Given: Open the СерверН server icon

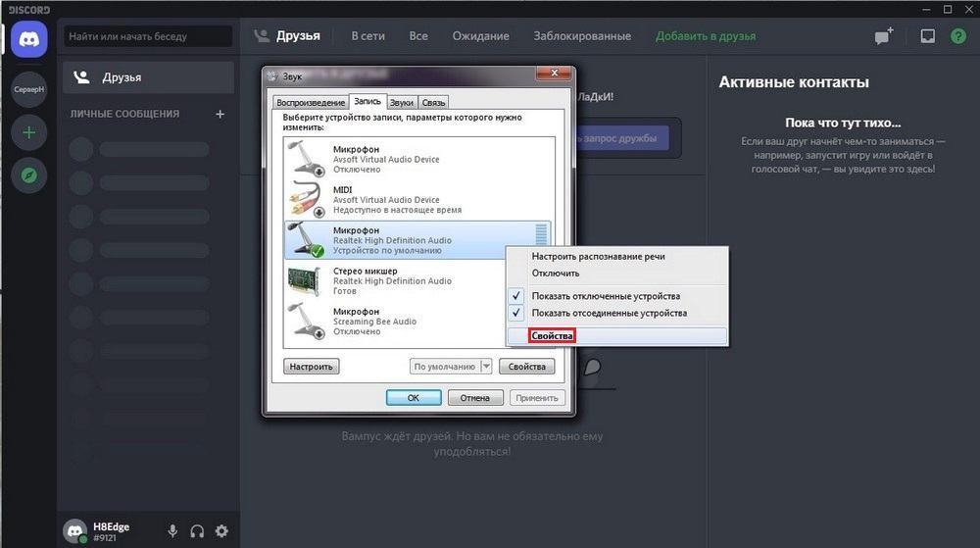Looking at the screenshot, I should 28,89.
